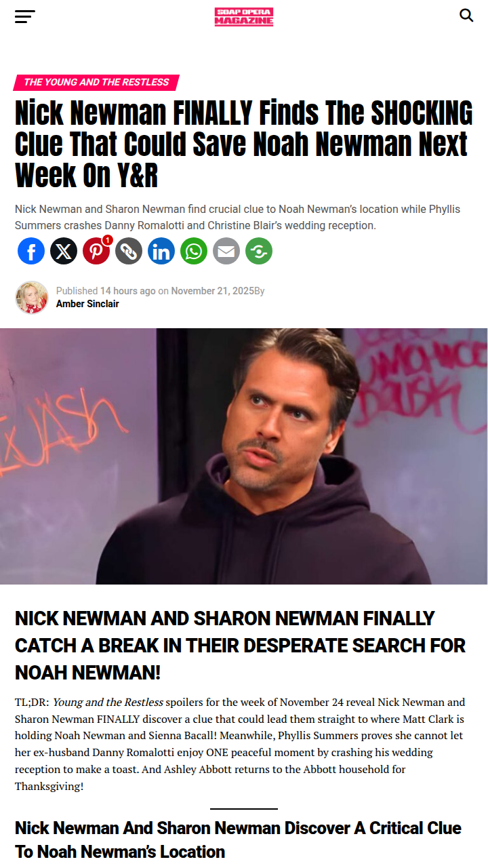Pin article to Pinterest
This screenshot has width=488, height=868.
[96, 251]
